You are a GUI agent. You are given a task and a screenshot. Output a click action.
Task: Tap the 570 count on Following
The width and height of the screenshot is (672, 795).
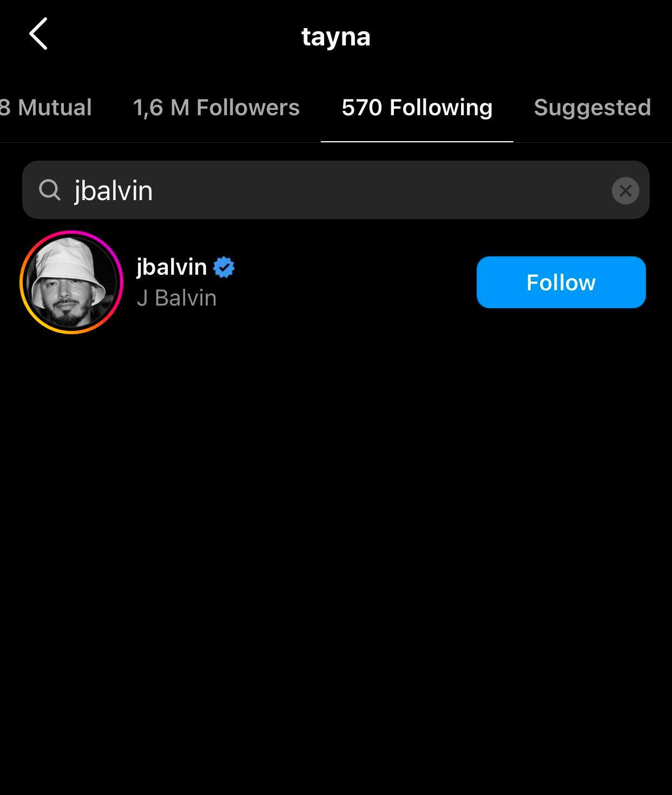[x=362, y=107]
